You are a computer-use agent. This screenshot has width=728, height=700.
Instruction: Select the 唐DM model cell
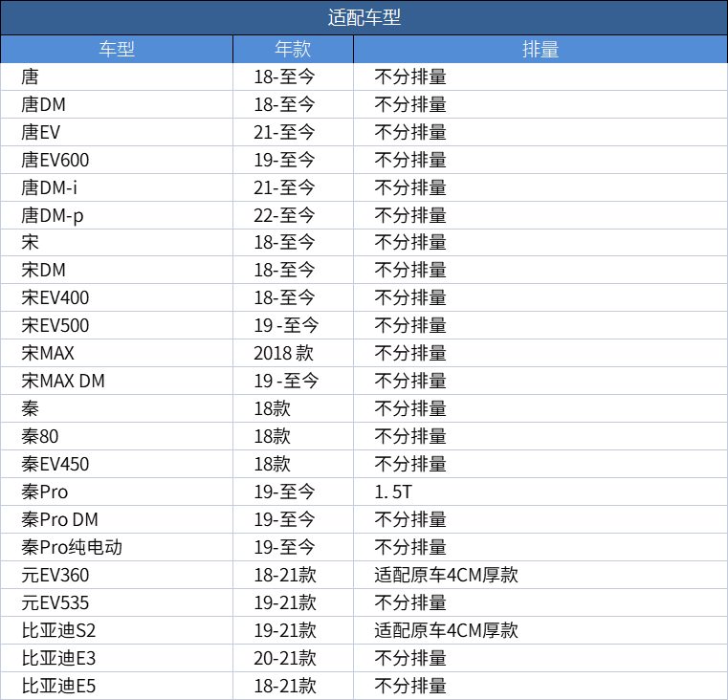(x=117, y=104)
